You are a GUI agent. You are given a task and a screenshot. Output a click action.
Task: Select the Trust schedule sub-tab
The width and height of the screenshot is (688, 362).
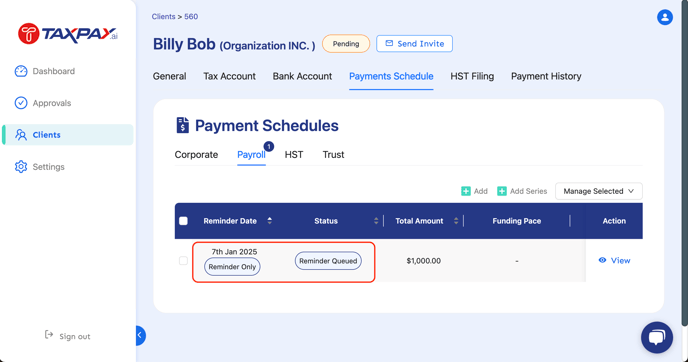pos(333,154)
